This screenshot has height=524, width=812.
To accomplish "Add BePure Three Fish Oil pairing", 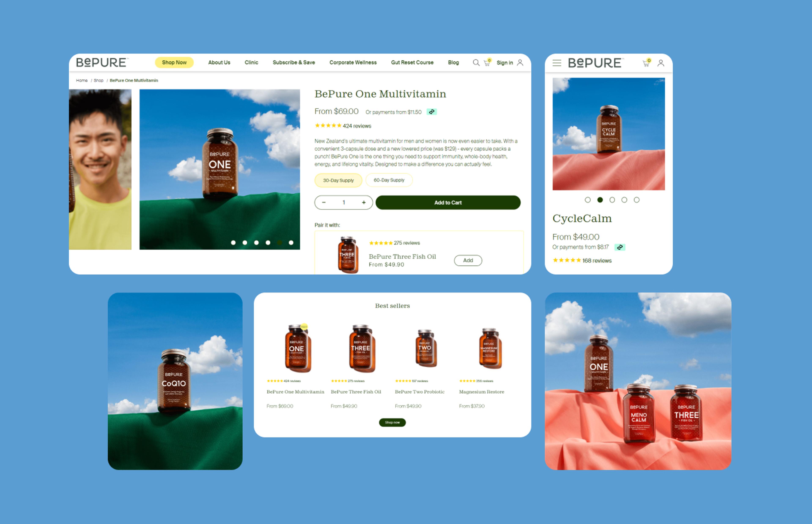I will (468, 260).
